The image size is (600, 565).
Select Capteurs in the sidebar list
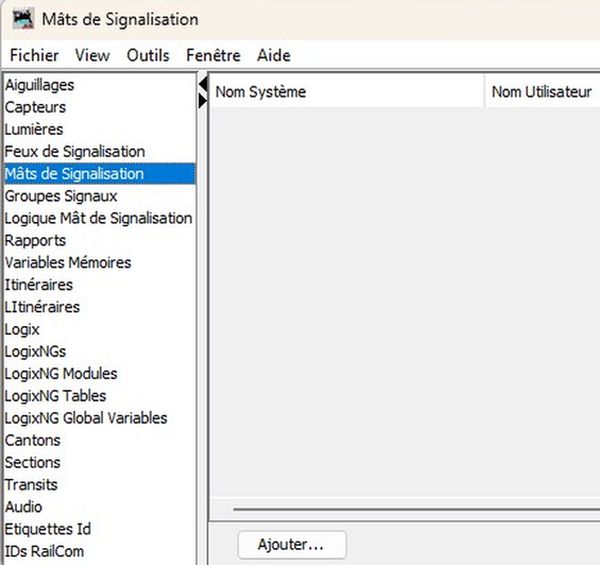[36, 107]
